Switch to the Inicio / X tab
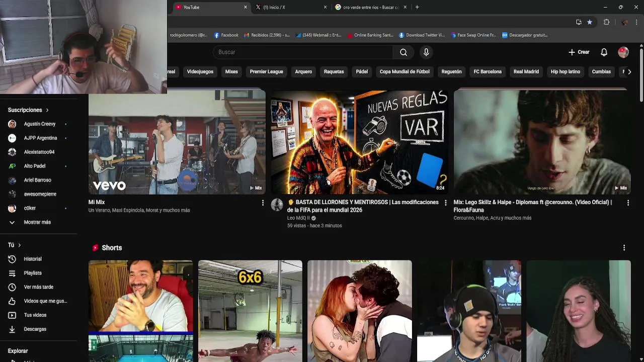 tap(290, 7)
